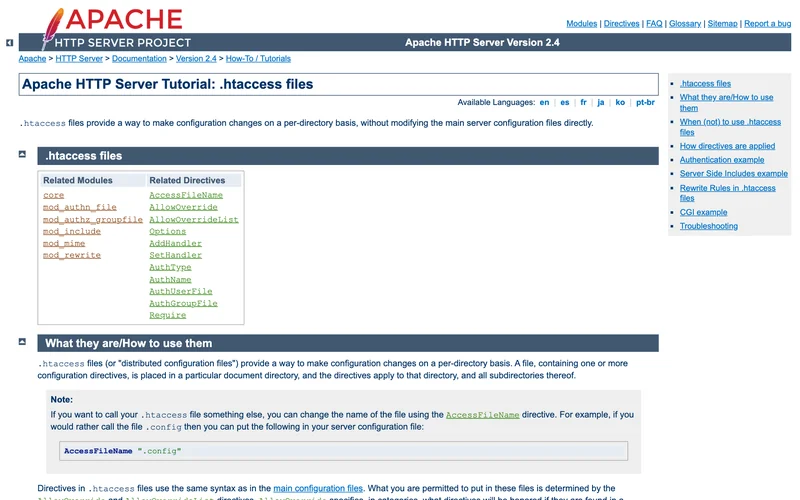Jump to 'Server Side Includes example' link
Screen dimensions: 800x500
pyautogui.click(x=734, y=173)
